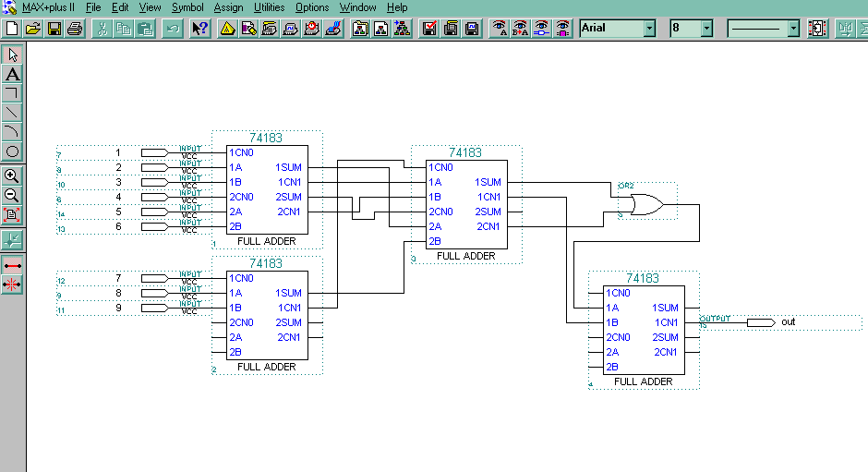Image resolution: width=868 pixels, height=472 pixels.
Task: Open the Help menu
Action: pos(397,7)
